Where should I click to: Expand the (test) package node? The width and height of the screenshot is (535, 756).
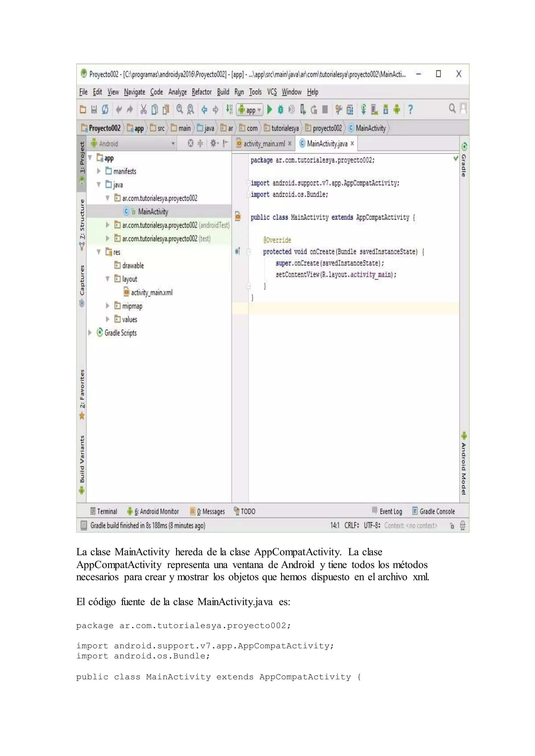(107, 238)
